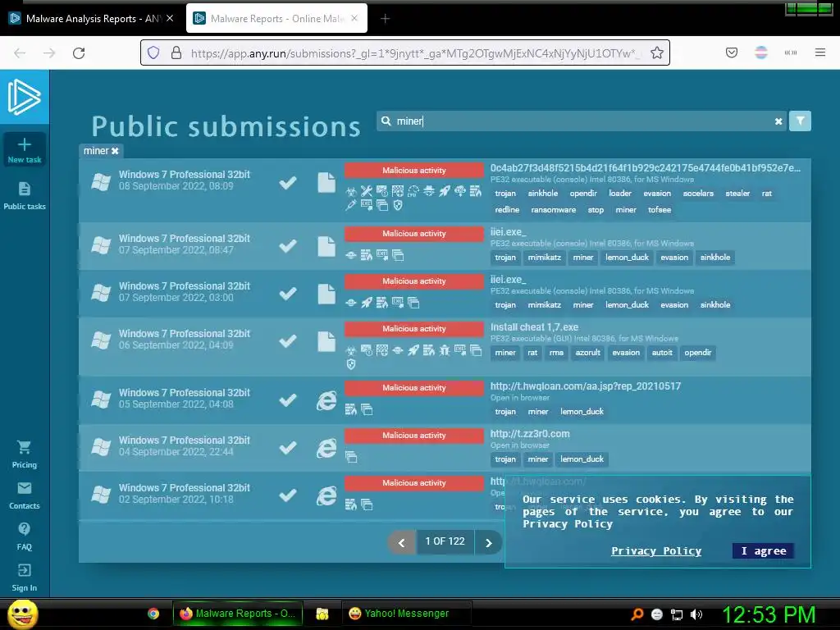Open Public tasks in sidebar
The width and height of the screenshot is (840, 630).
(x=24, y=195)
